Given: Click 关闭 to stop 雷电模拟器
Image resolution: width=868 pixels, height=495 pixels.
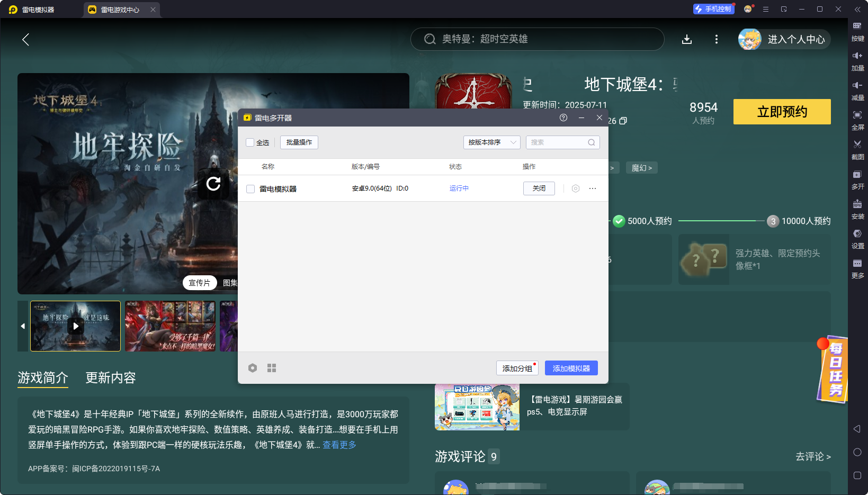Looking at the screenshot, I should point(539,188).
